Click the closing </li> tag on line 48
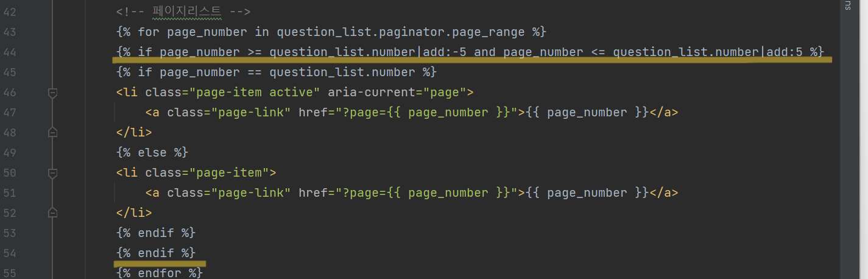This screenshot has height=279, width=868. [x=134, y=132]
